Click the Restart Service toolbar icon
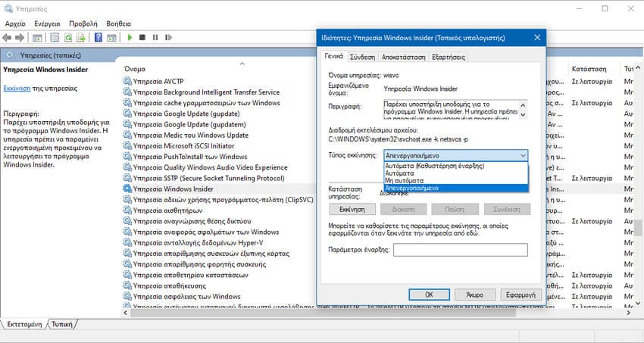The height and width of the screenshot is (343, 644). coord(168,37)
